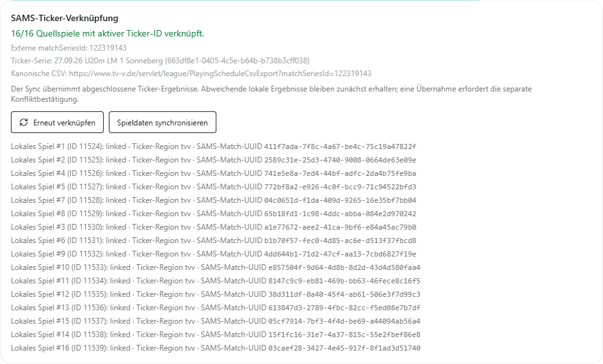
Task: Click the green 16/16 Quellspiele status text
Action: (x=108, y=33)
